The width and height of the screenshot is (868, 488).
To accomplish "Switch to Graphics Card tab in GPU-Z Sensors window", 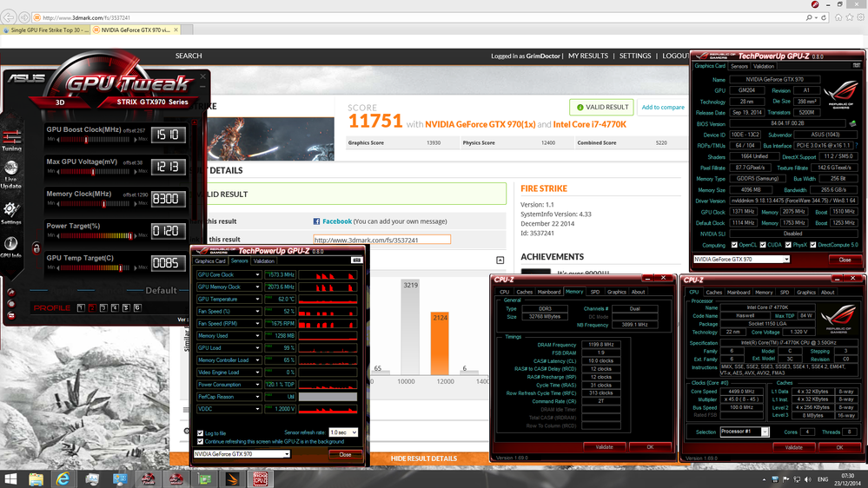I will click(x=210, y=260).
